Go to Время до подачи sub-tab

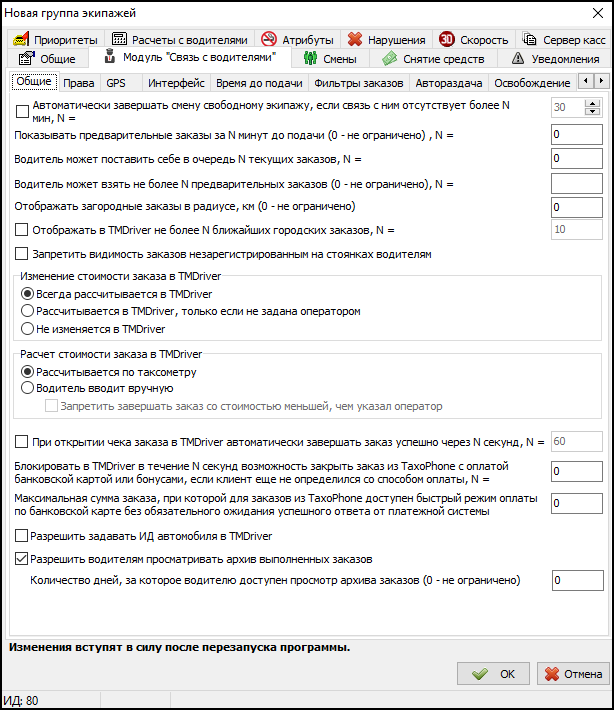click(x=259, y=83)
